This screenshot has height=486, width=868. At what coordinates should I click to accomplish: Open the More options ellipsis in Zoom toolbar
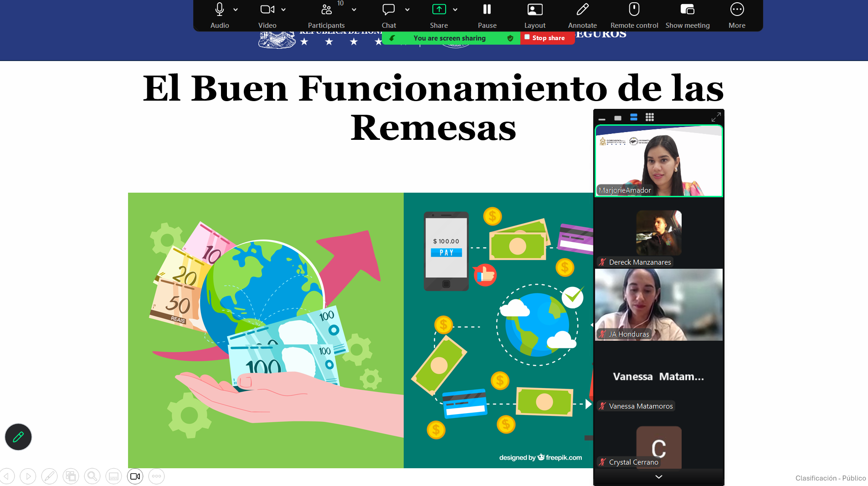point(736,15)
